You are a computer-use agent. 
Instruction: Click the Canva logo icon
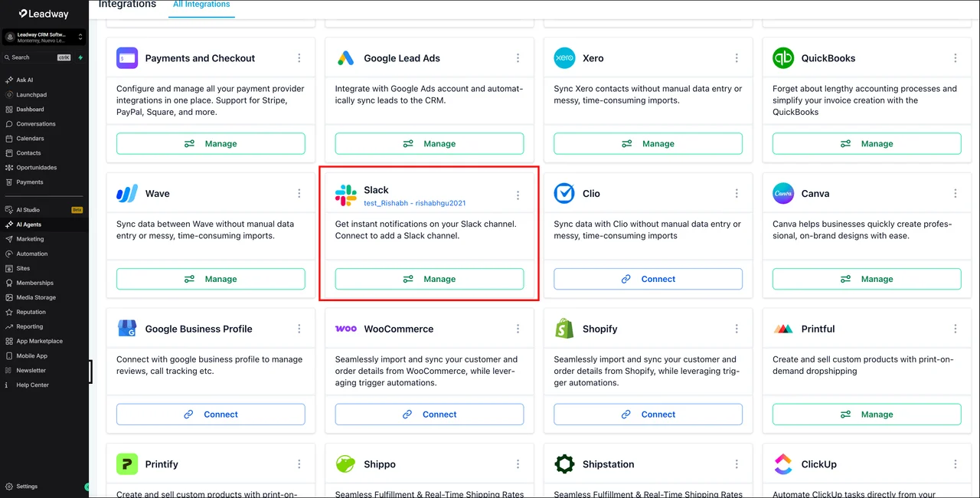[783, 194]
